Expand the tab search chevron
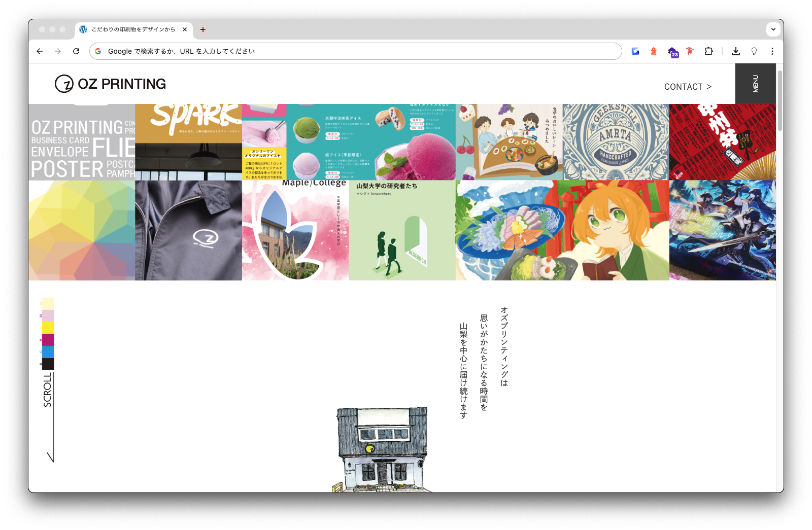 773,29
